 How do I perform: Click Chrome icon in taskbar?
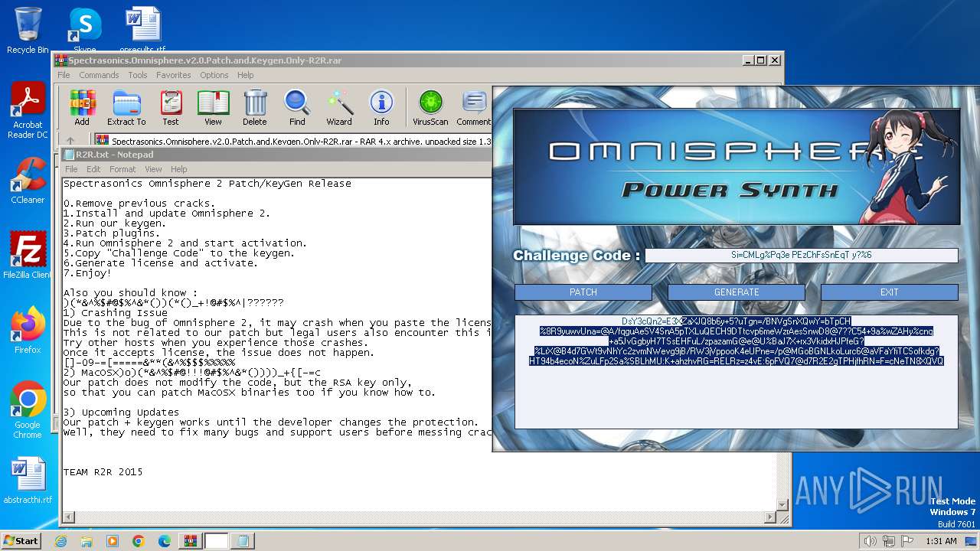[139, 541]
